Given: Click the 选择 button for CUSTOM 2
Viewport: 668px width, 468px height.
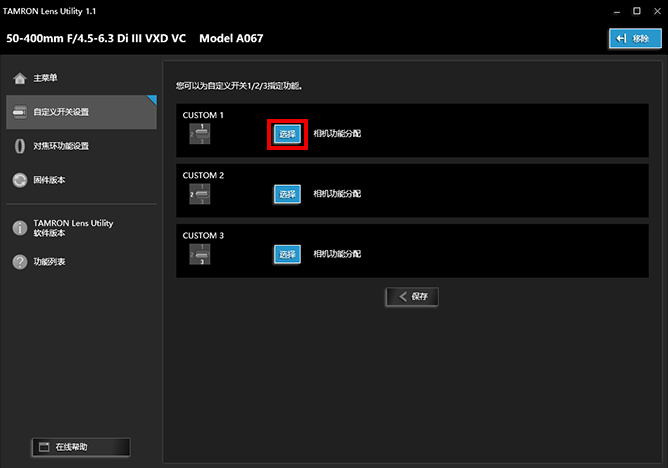Looking at the screenshot, I should [287, 194].
